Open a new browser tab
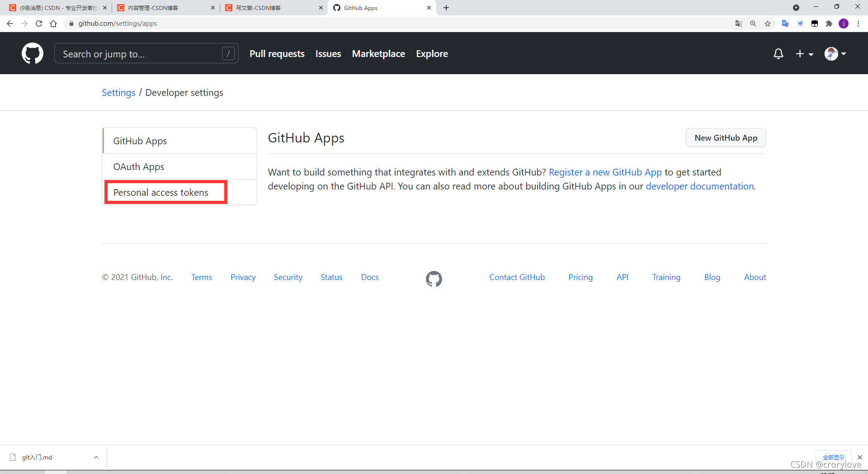The width and height of the screenshot is (868, 474). 446,8
